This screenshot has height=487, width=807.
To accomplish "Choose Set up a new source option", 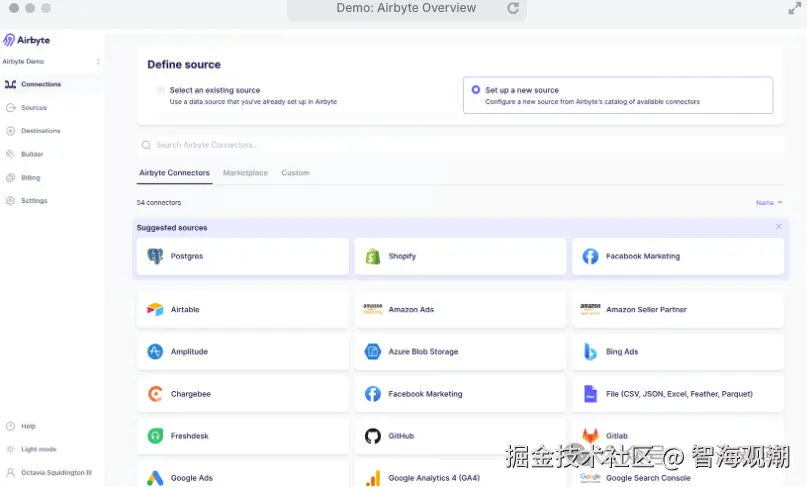I will pyautogui.click(x=618, y=95).
